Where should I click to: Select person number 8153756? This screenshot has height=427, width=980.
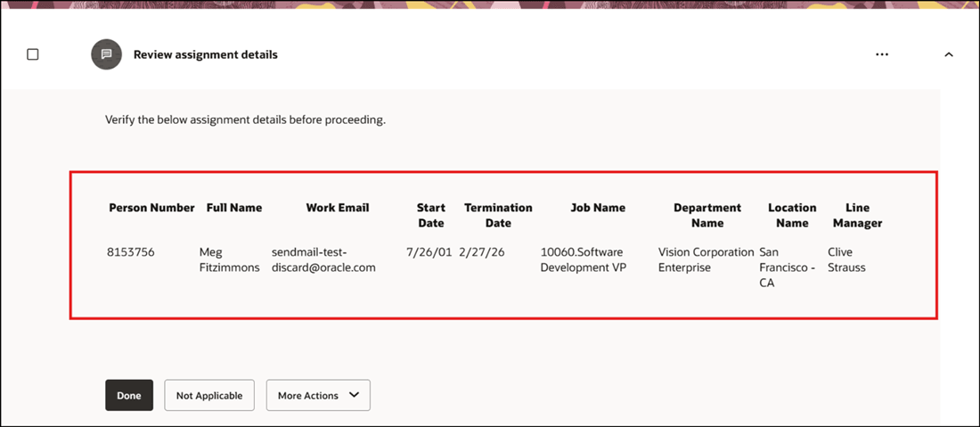(131, 252)
